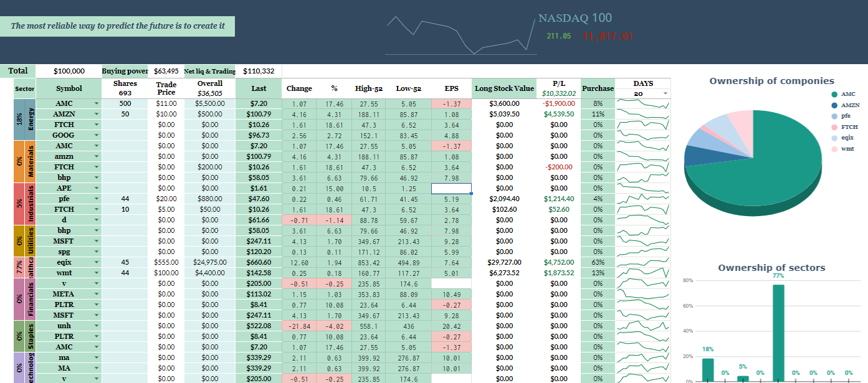
Task: Select the Buying power $63,495 cell
Action: [166, 71]
